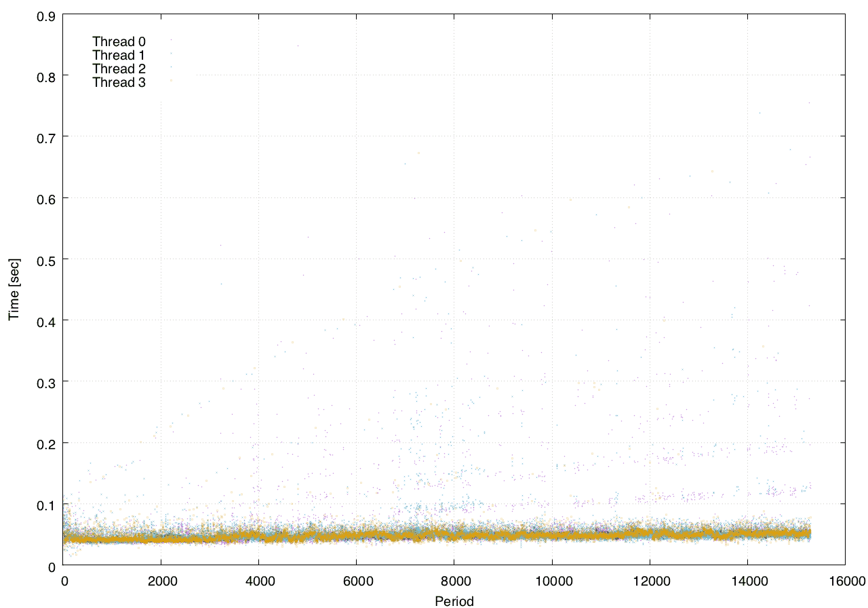This screenshot has height=608, width=868.
Task: Click the Time [sec] y-axis title
Action: tap(14, 290)
